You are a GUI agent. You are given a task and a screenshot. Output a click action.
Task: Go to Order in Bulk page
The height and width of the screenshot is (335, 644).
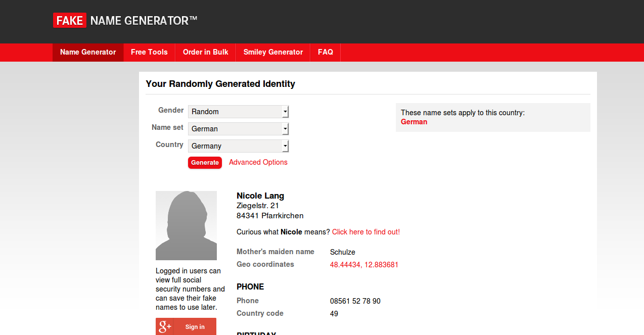(206, 52)
